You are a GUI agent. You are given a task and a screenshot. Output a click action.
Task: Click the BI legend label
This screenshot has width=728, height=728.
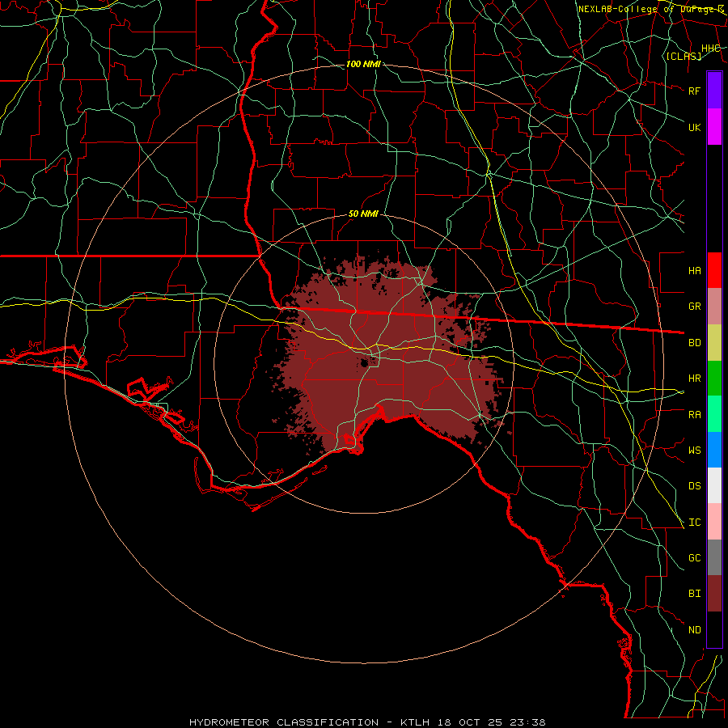coord(695,594)
